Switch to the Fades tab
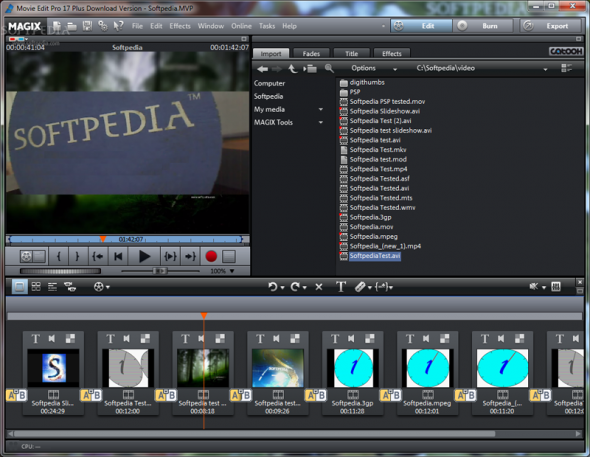This screenshot has width=590, height=457. click(311, 53)
